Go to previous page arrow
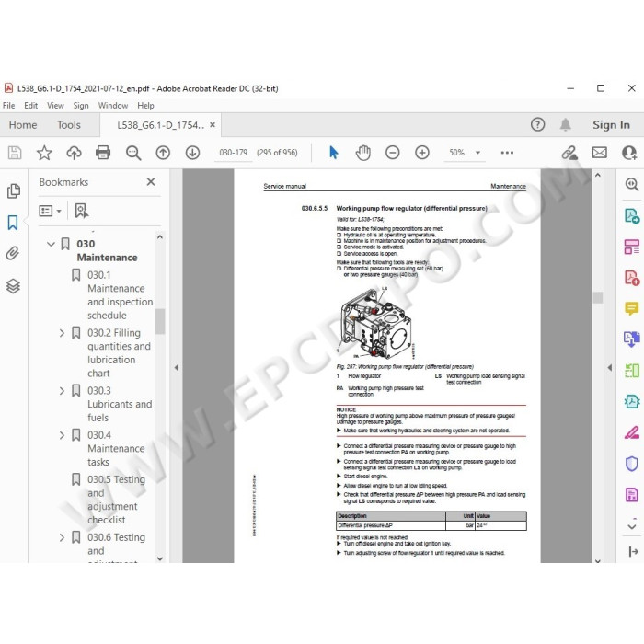644x644 pixels. [x=163, y=153]
